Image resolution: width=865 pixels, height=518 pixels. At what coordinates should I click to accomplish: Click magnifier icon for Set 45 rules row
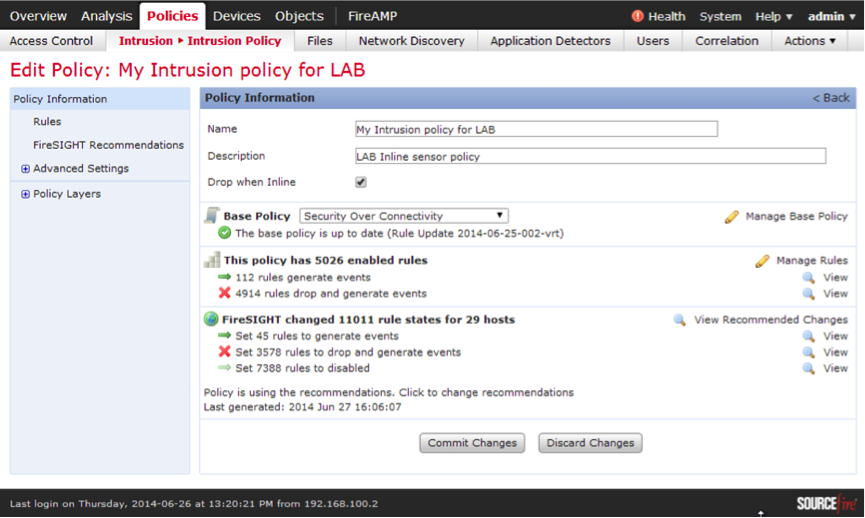pyautogui.click(x=809, y=336)
